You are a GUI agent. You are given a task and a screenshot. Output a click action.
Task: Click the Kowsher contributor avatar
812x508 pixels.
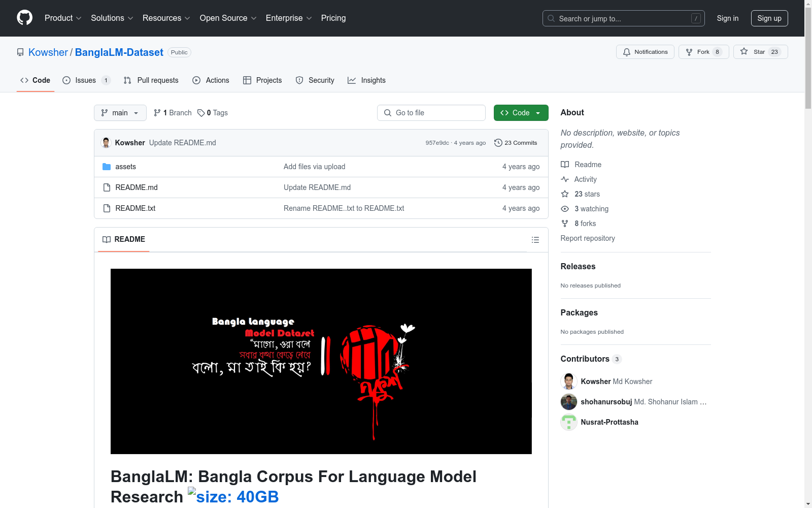(x=569, y=382)
